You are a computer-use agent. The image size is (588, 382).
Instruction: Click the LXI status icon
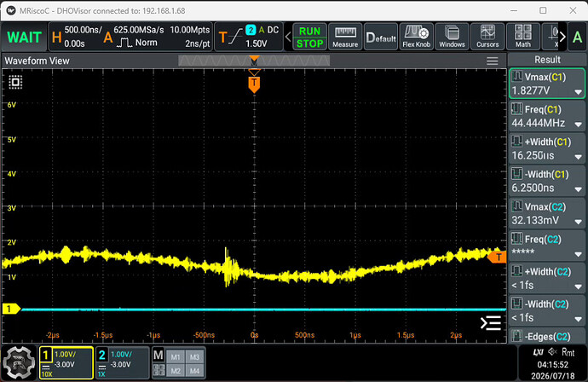pyautogui.click(x=538, y=352)
